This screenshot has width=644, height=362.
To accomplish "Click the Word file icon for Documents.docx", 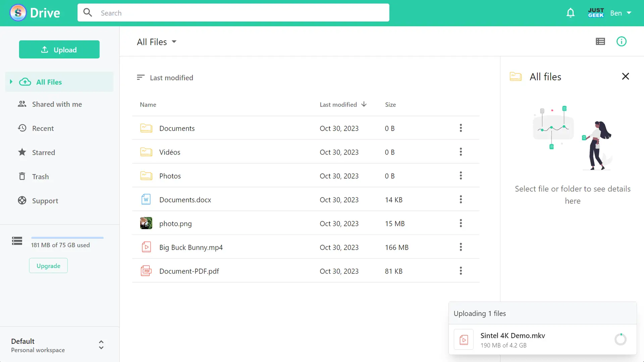I will pos(146,199).
